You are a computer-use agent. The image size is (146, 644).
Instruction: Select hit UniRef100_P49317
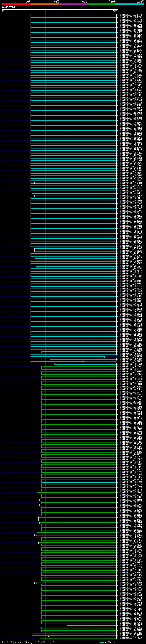(131, 55)
